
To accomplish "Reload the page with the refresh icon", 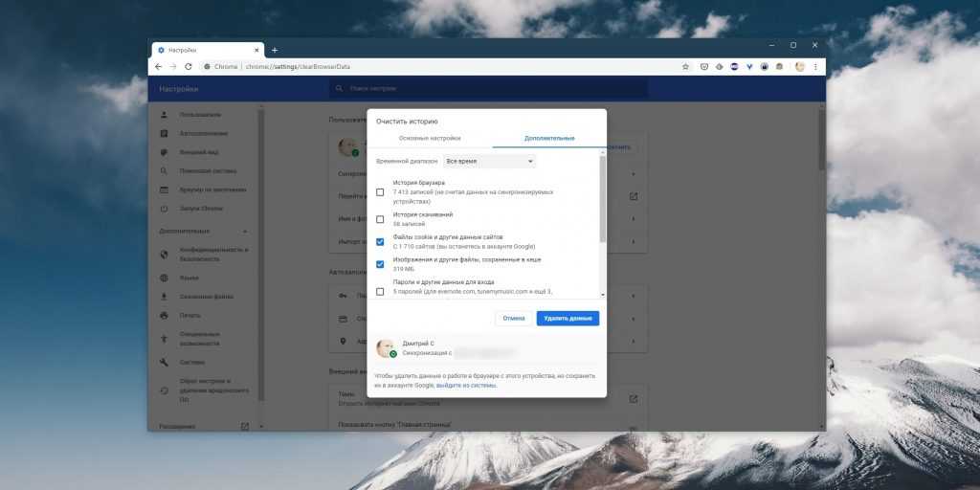I will 189,67.
